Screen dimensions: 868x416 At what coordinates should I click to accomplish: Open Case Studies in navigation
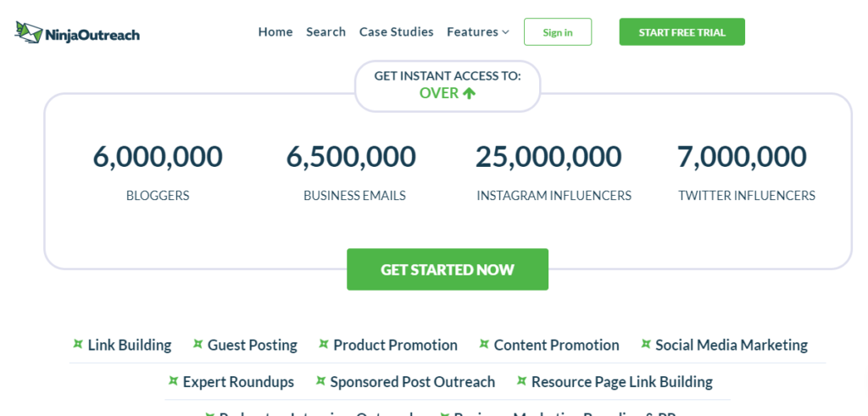[x=396, y=32]
